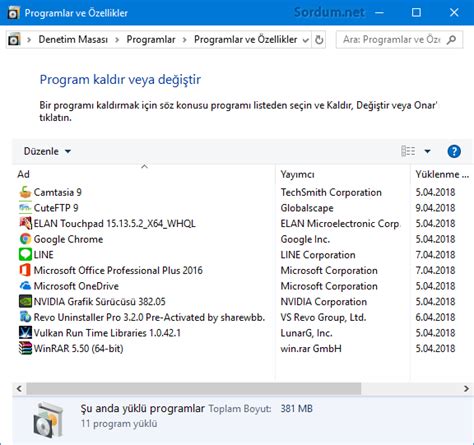Click the Google Chrome icon in list
This screenshot has height=445, width=474.
coord(25,239)
